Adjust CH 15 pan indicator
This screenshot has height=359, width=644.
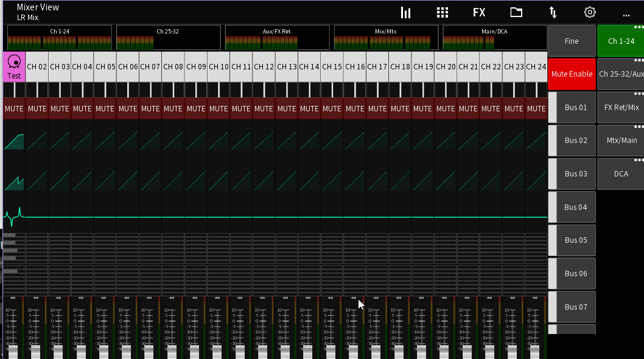332,90
